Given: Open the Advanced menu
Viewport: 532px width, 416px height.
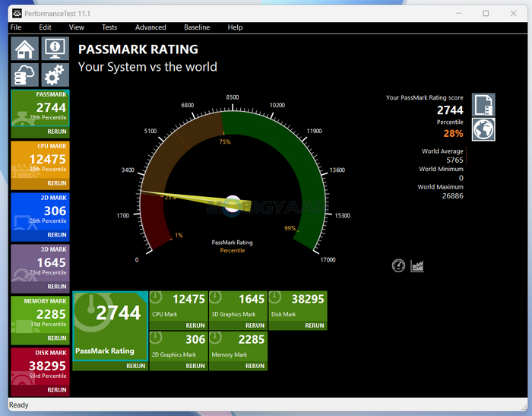Looking at the screenshot, I should (150, 27).
